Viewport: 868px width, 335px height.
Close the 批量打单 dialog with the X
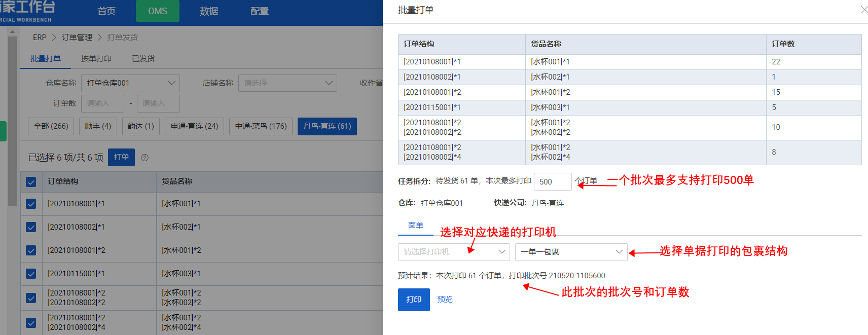(x=863, y=10)
